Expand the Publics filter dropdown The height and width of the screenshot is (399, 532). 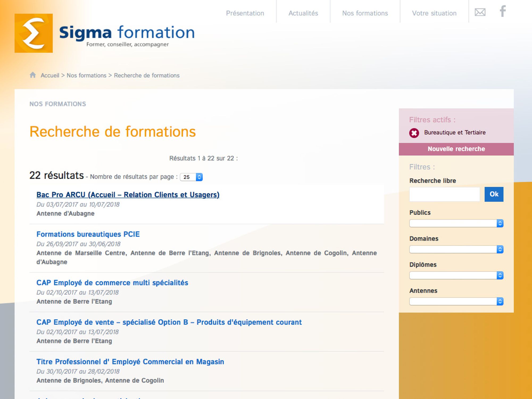[x=456, y=223]
